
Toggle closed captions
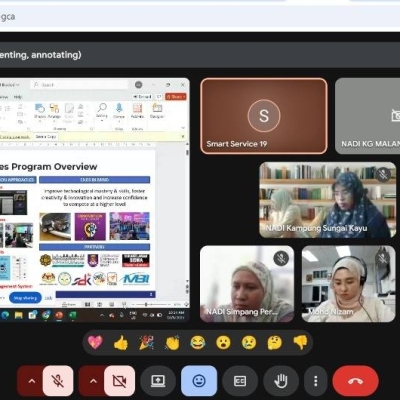[x=240, y=381]
